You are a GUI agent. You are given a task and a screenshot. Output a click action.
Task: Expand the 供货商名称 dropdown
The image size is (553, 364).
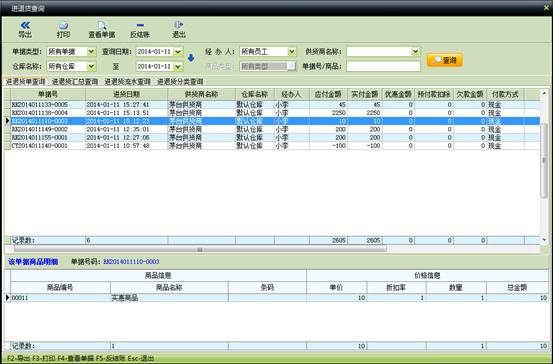(416, 51)
